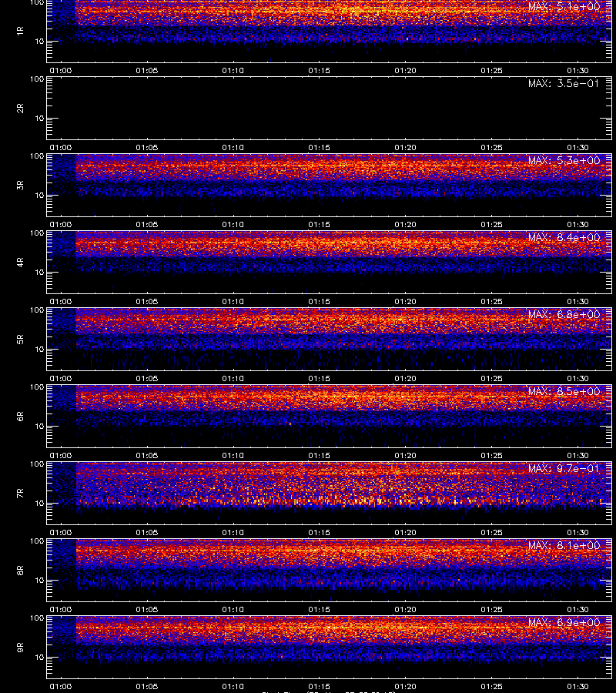The height and width of the screenshot is (693, 616).
Task: Click the "MAX: 9.7e-01" label in panel 7R
Action: [564, 468]
